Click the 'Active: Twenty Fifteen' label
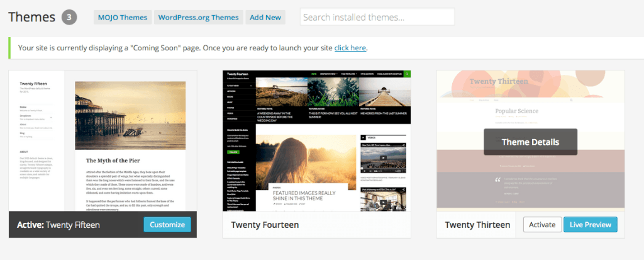The height and width of the screenshot is (260, 644). pos(58,225)
